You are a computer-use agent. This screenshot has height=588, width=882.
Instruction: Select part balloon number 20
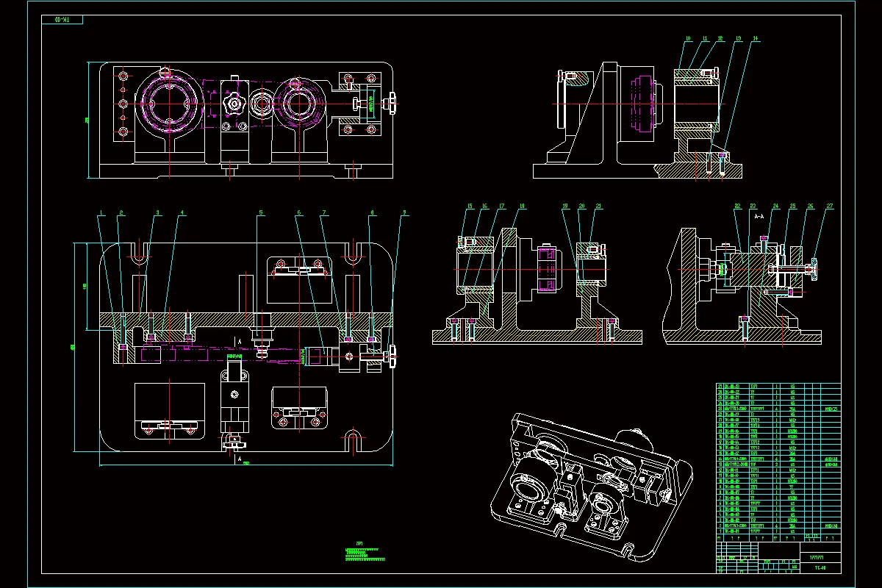tap(581, 207)
